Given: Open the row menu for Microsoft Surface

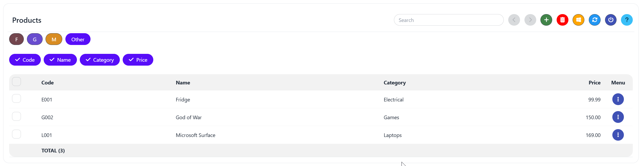Looking at the screenshot, I should (x=618, y=135).
